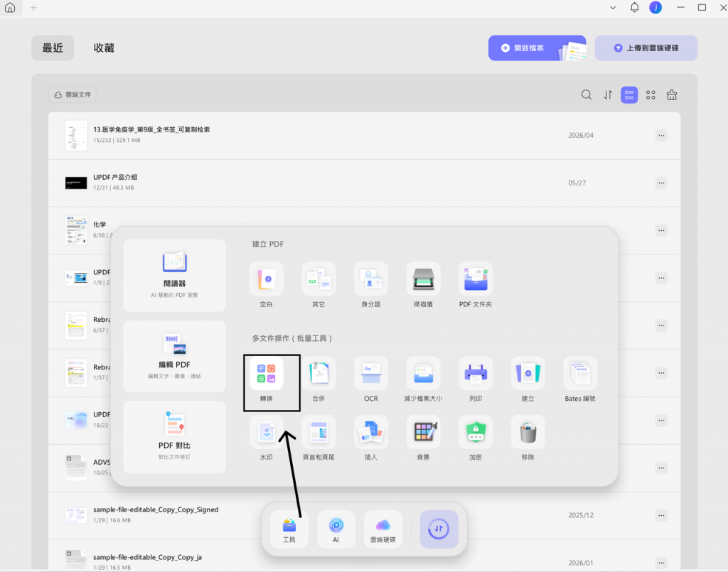Screen dimensions: 728x572
Task: Switch to list view
Action: point(629,95)
